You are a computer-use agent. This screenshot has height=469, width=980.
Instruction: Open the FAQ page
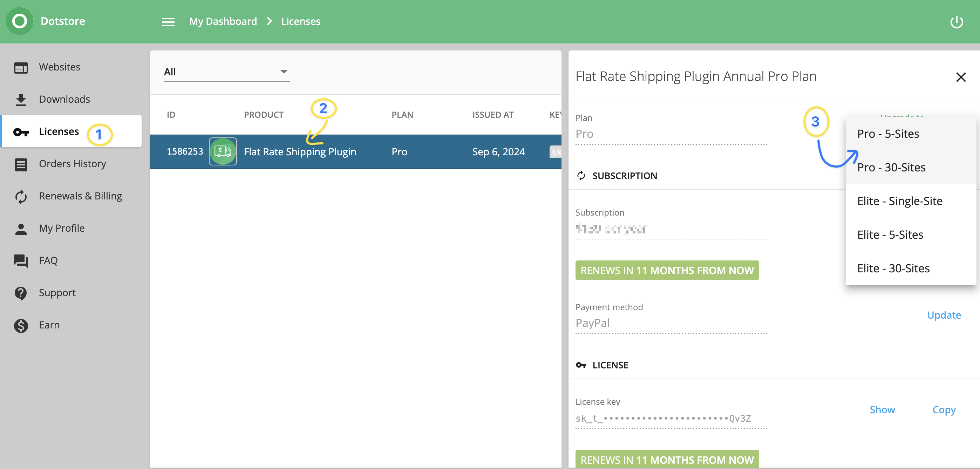pos(72,260)
